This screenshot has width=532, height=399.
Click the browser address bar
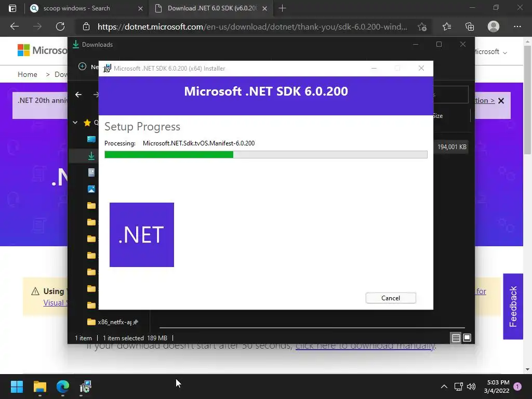(x=252, y=26)
